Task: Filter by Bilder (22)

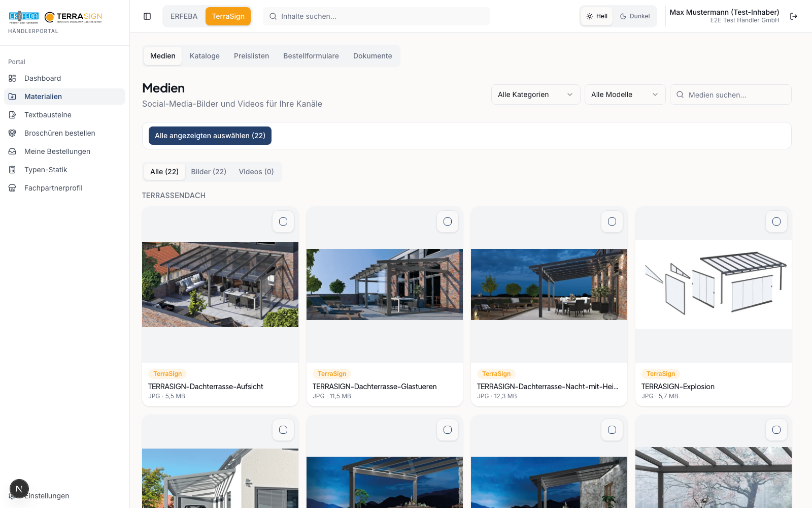Action: click(x=209, y=172)
